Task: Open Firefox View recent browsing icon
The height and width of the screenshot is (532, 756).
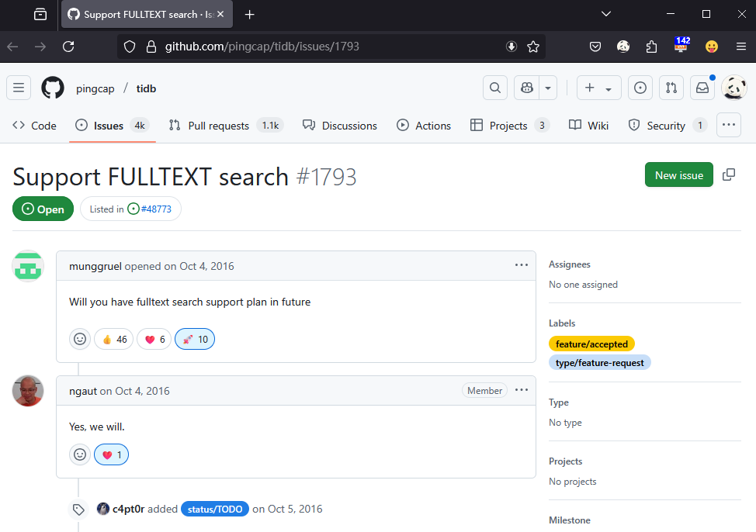Action: point(40,15)
